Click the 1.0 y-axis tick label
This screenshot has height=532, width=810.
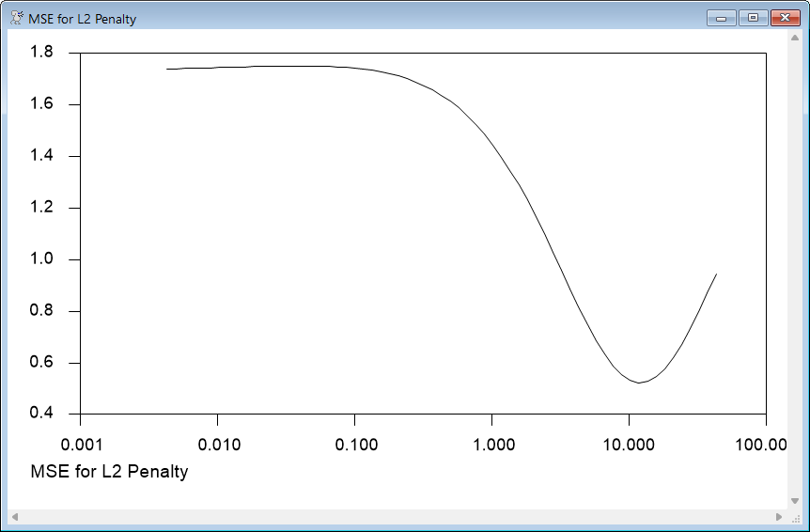42,259
